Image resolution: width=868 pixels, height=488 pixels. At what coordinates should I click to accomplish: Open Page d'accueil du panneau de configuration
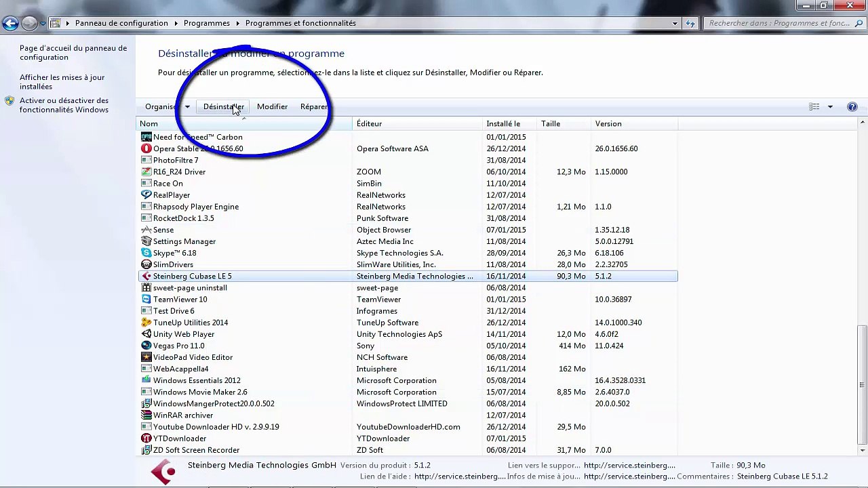pos(73,53)
